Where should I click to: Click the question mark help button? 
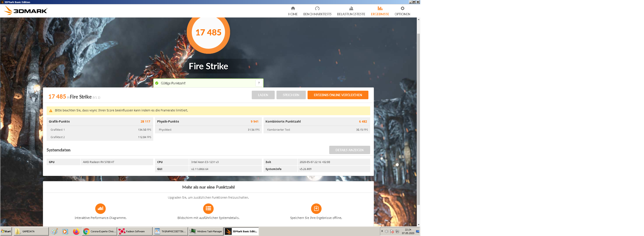(x=259, y=83)
